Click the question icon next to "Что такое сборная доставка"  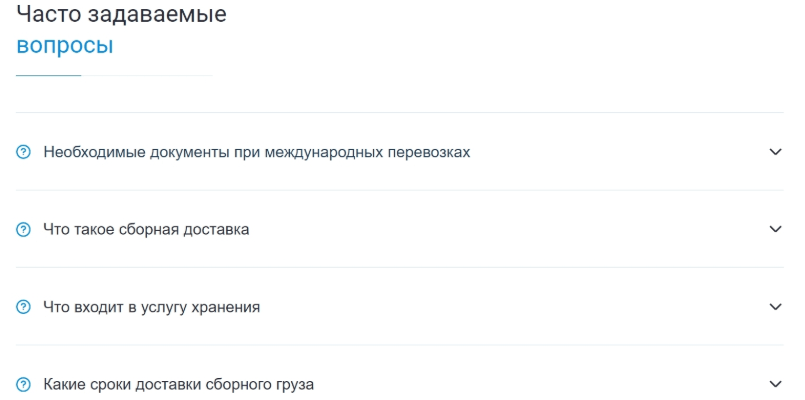[24, 230]
